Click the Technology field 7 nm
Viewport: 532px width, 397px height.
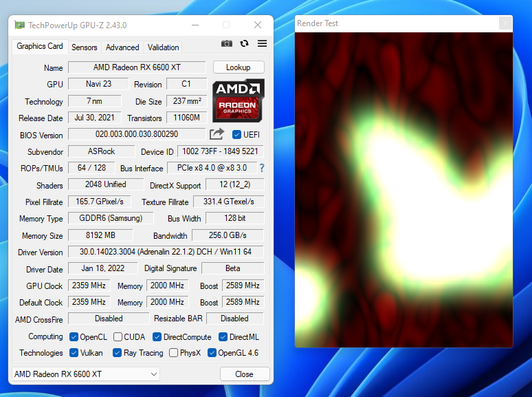click(94, 101)
